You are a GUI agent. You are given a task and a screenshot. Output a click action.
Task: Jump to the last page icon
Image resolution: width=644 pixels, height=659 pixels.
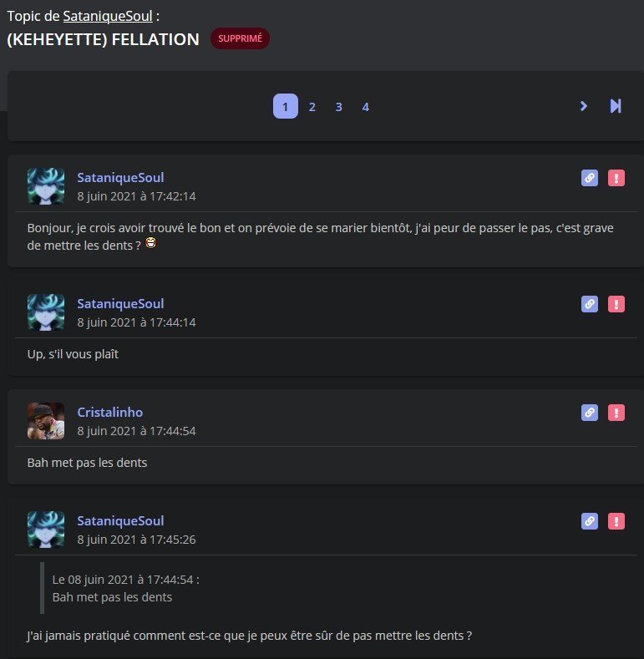pyautogui.click(x=616, y=106)
